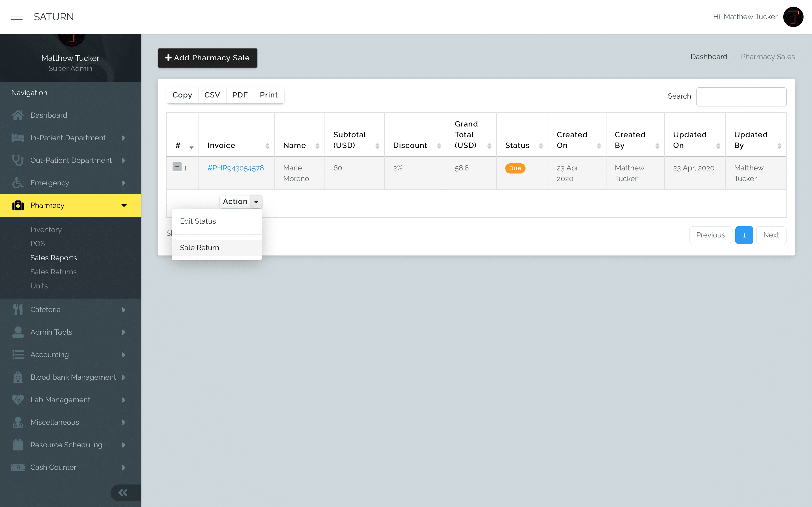Viewport: 812px width, 507px height.
Task: Open the hamburger menu icon
Action: coord(17,17)
